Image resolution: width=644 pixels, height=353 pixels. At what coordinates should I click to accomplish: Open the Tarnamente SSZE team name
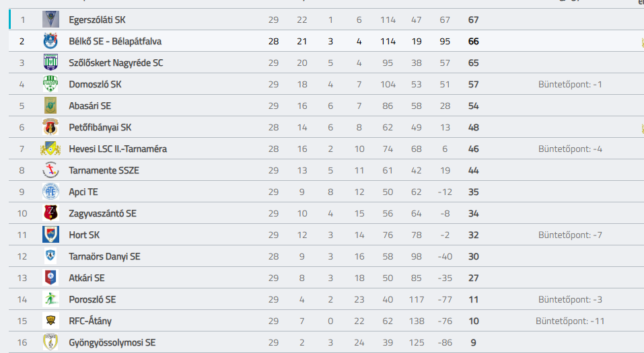104,170
